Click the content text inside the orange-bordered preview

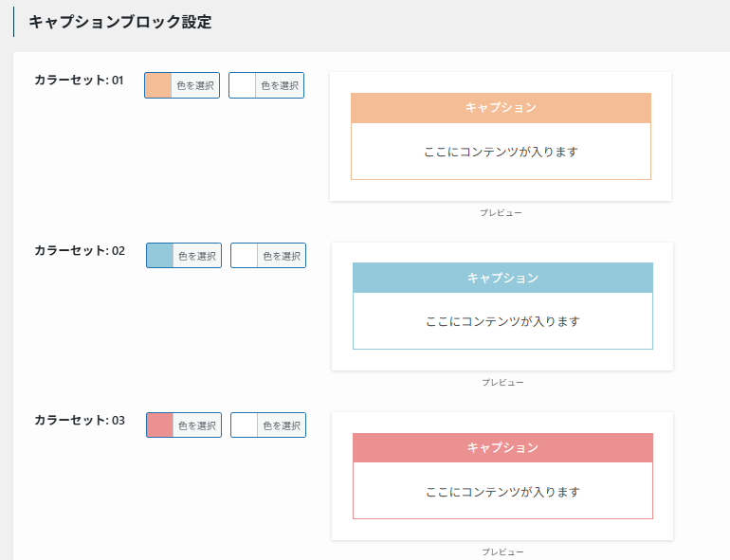pyautogui.click(x=501, y=152)
